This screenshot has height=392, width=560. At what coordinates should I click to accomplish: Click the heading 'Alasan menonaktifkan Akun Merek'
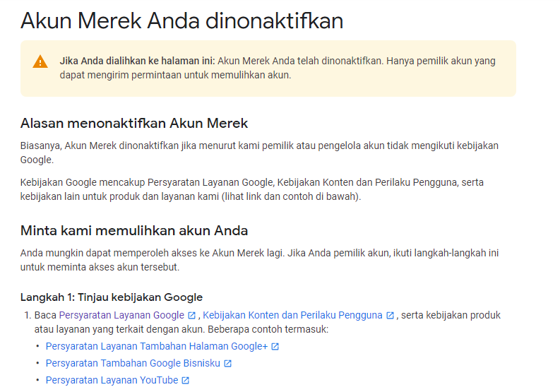tap(134, 124)
